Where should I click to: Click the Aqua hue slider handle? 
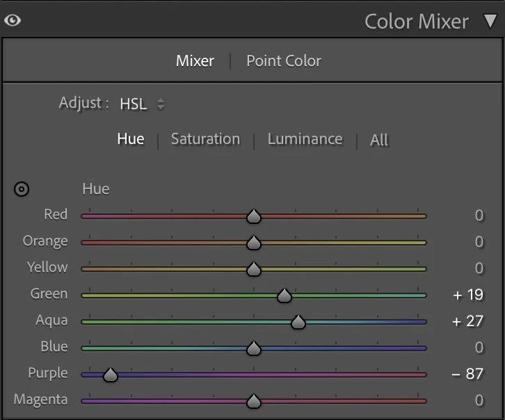[298, 321]
